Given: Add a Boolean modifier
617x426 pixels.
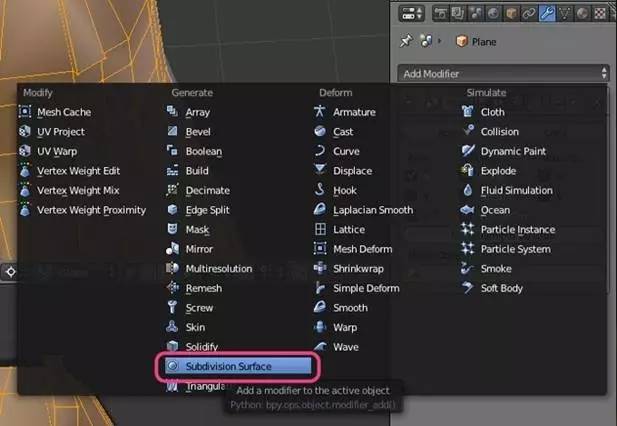Looking at the screenshot, I should pos(238,151).
